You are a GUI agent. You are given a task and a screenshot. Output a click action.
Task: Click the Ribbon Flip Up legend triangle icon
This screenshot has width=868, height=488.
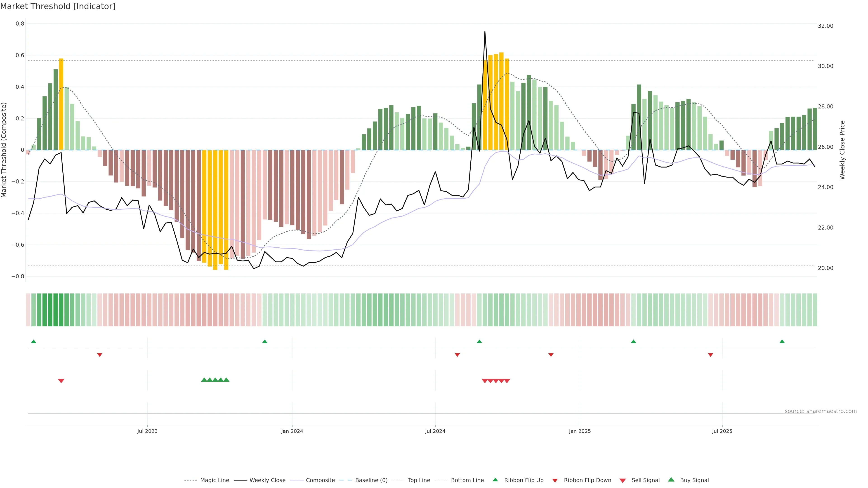495,480
